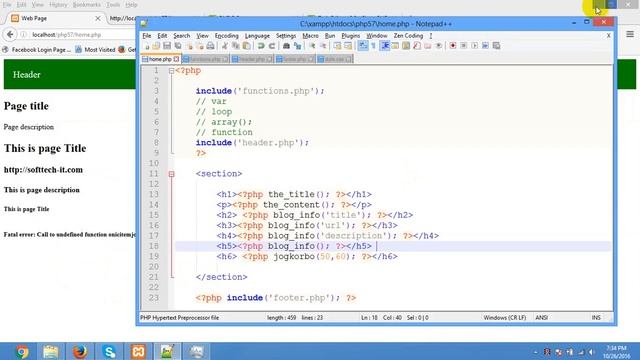Click the Cut scissors icon
Screen dimensions: 640x360
tap(224, 46)
